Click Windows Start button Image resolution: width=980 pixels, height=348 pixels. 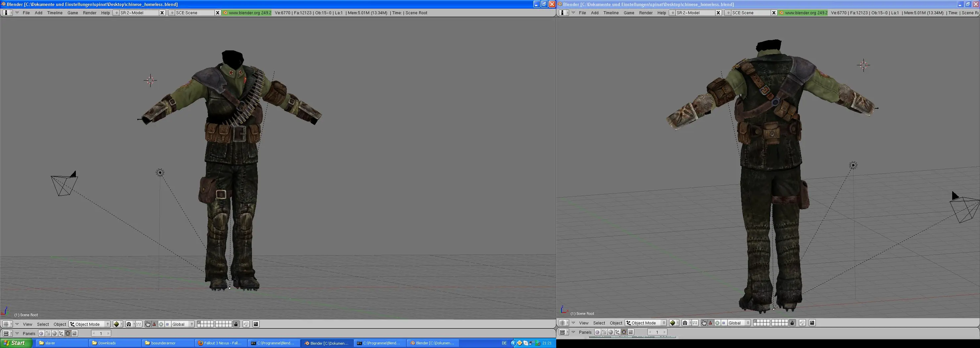pos(16,343)
